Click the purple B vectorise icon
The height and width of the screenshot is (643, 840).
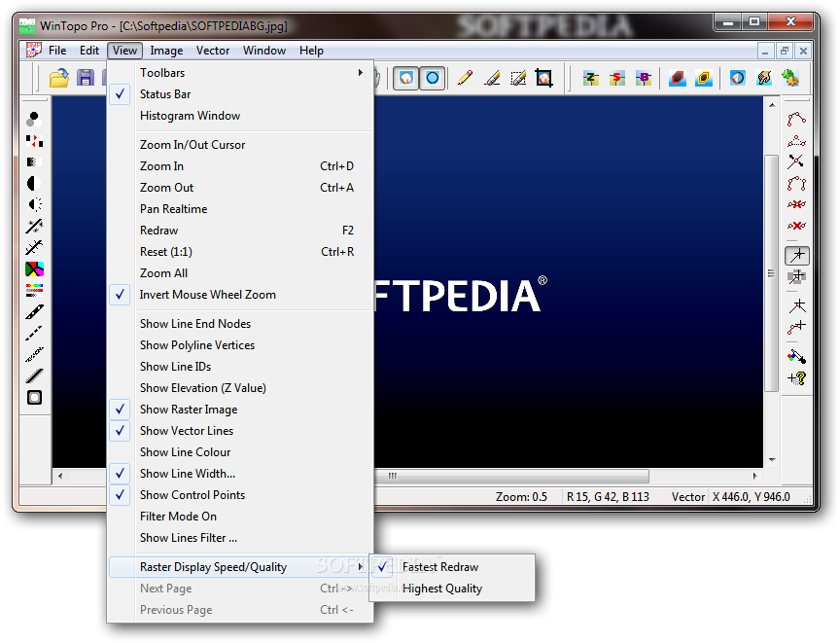click(644, 78)
